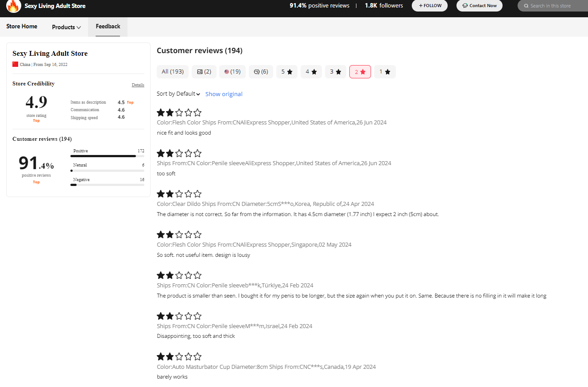Open the Sort by Default dropdown
The image size is (588, 387).
(178, 94)
